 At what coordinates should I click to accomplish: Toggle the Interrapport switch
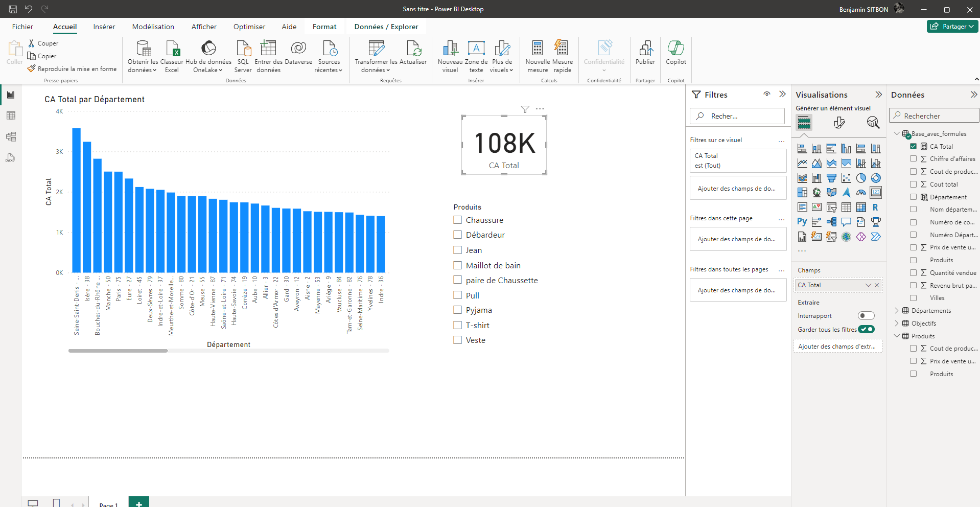tap(866, 316)
